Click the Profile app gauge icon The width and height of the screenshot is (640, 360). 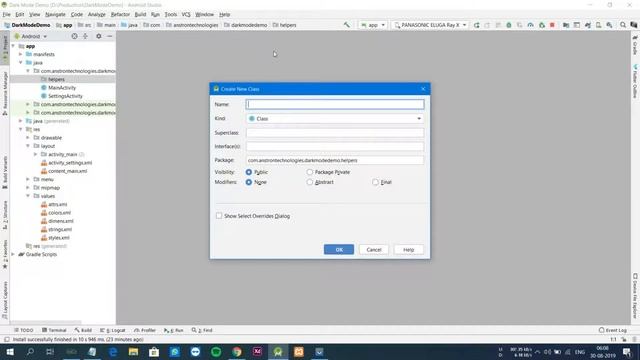[530, 25]
